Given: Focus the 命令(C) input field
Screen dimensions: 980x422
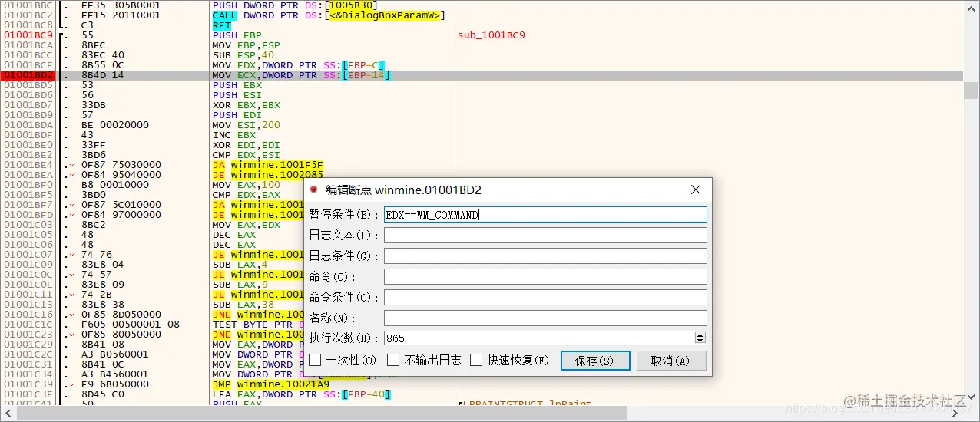Looking at the screenshot, I should [x=545, y=277].
